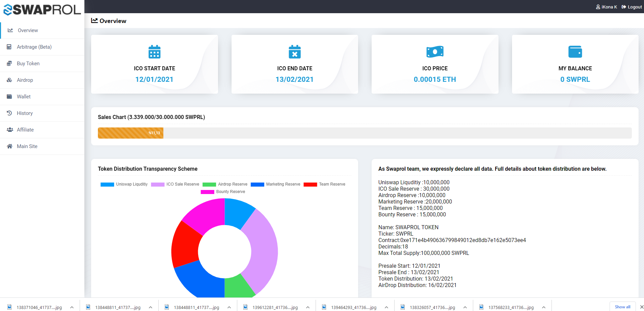Open downloaded file 139464293_41736 jpg
Screen dimensions: 644x311
click(354, 307)
